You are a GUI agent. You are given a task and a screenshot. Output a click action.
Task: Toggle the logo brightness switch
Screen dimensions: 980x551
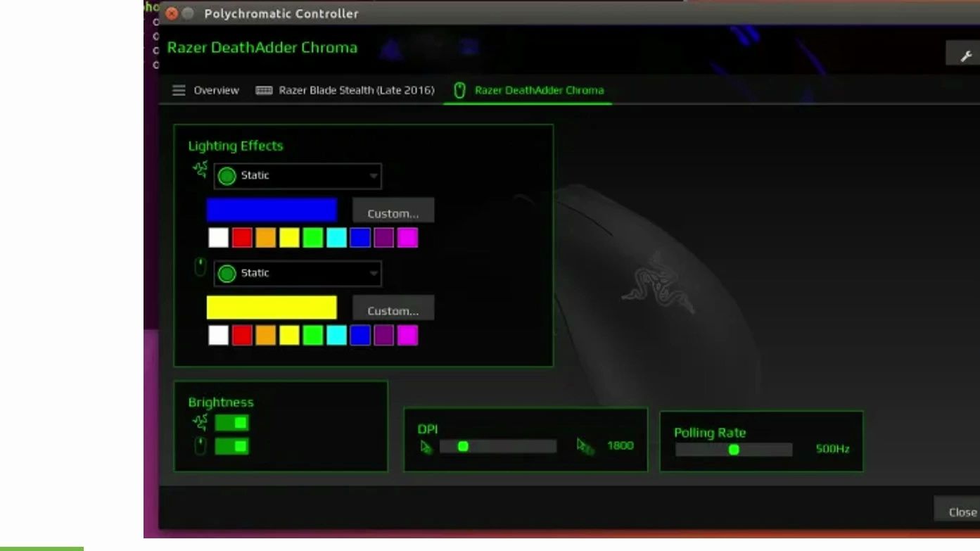pos(231,423)
